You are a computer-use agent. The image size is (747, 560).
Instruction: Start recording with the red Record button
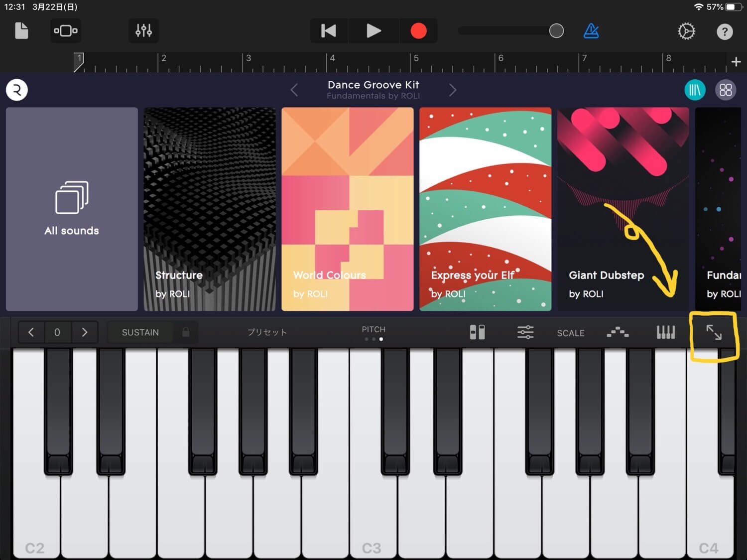(x=418, y=31)
